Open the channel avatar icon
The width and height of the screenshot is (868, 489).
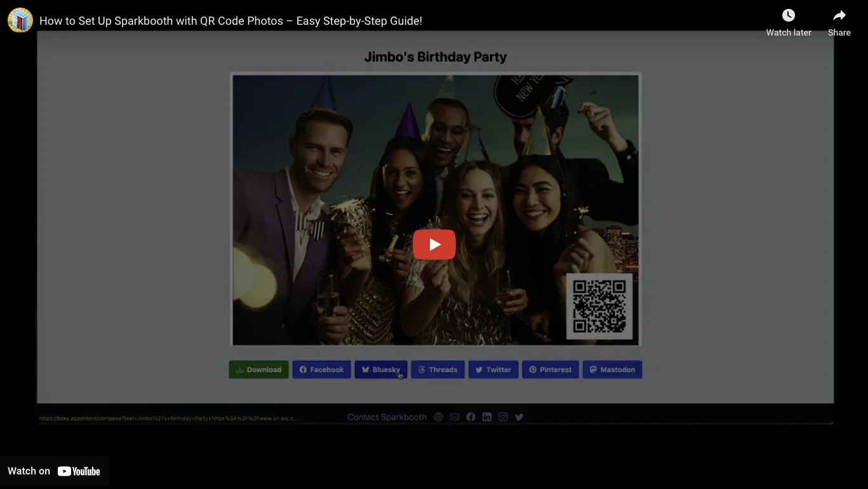click(20, 20)
